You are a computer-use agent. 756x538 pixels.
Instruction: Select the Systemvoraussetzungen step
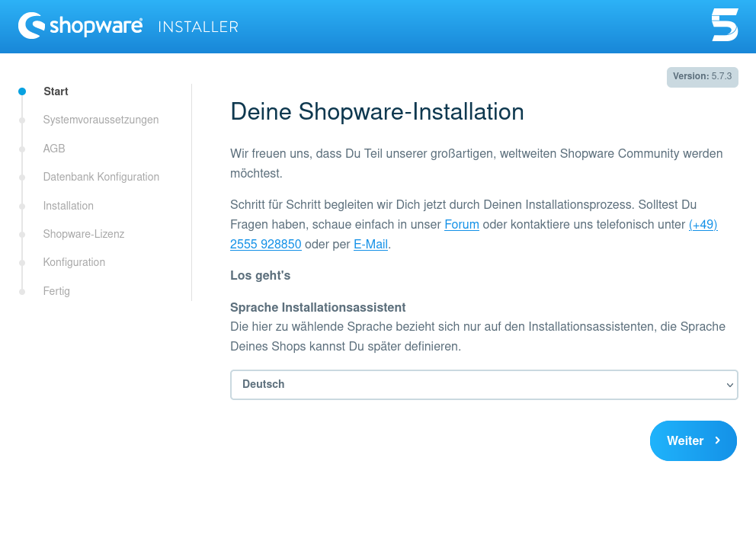pyautogui.click(x=101, y=120)
